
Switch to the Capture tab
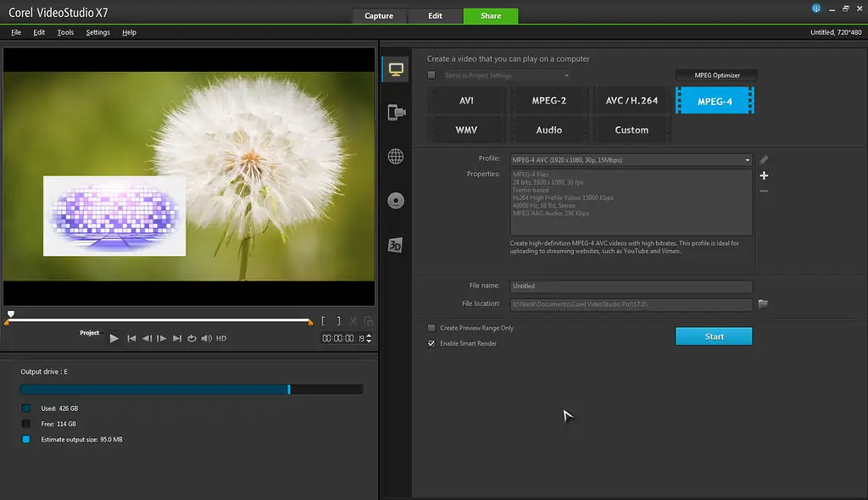(379, 15)
